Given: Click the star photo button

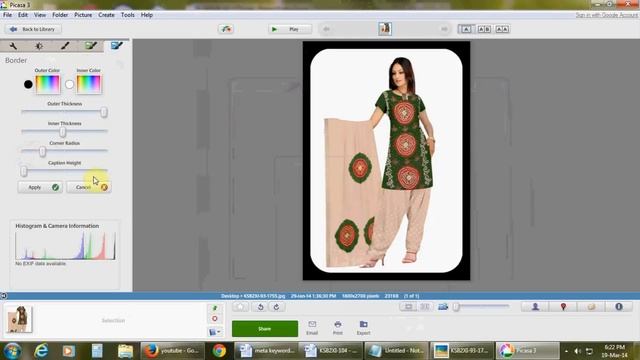Looking at the screenshot, I should [x=240, y=307].
